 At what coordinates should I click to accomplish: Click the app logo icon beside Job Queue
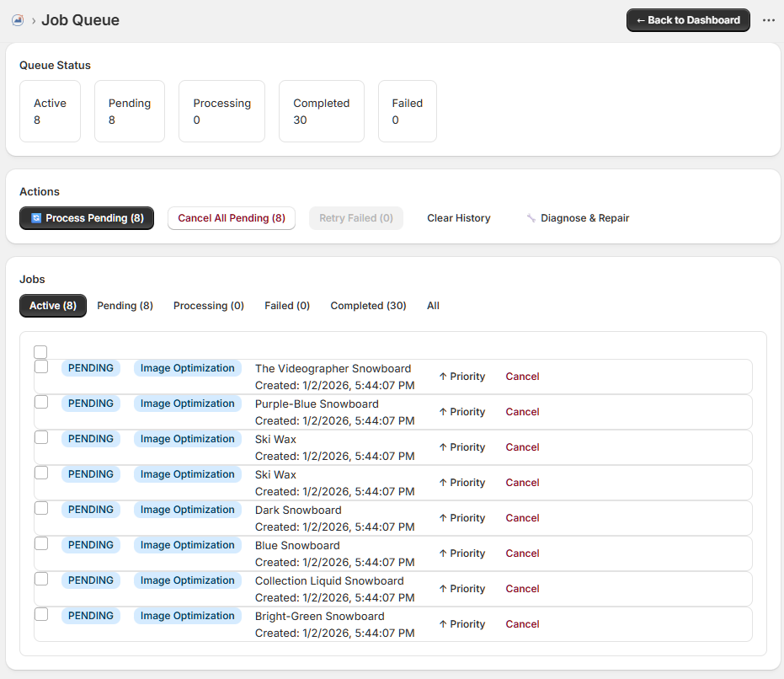click(x=18, y=20)
